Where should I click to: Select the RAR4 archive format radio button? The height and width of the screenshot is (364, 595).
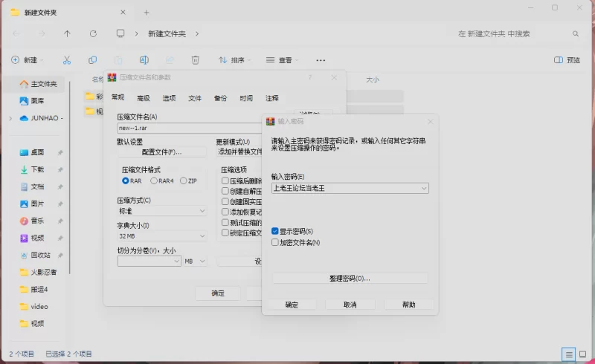pos(154,181)
